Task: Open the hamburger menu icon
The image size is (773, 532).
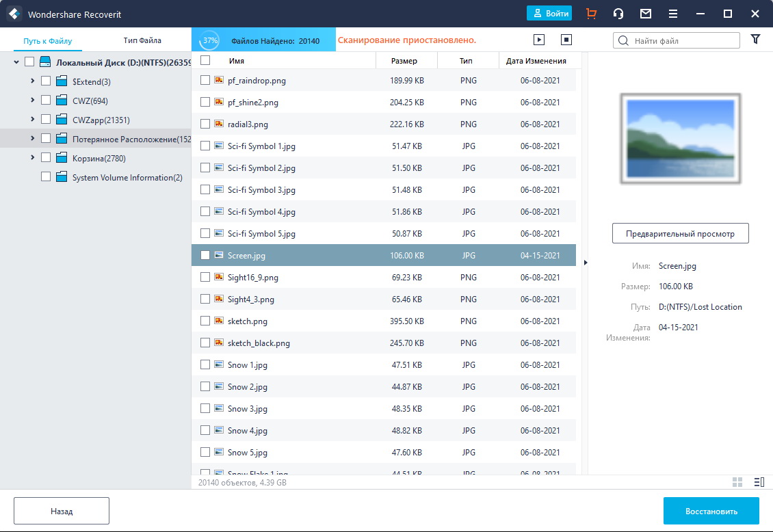Action: point(673,14)
